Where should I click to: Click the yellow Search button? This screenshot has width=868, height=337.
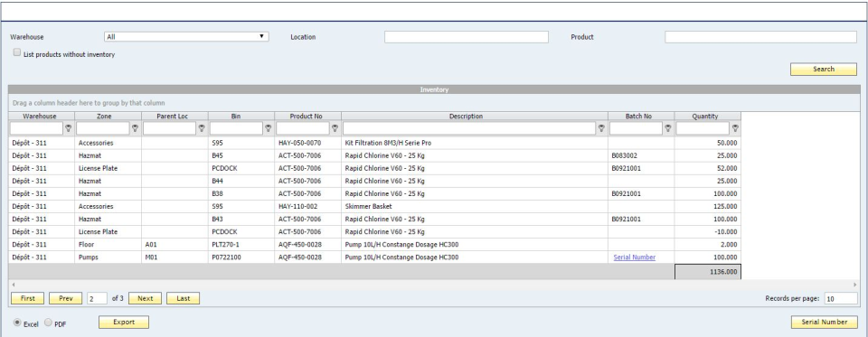[824, 70]
